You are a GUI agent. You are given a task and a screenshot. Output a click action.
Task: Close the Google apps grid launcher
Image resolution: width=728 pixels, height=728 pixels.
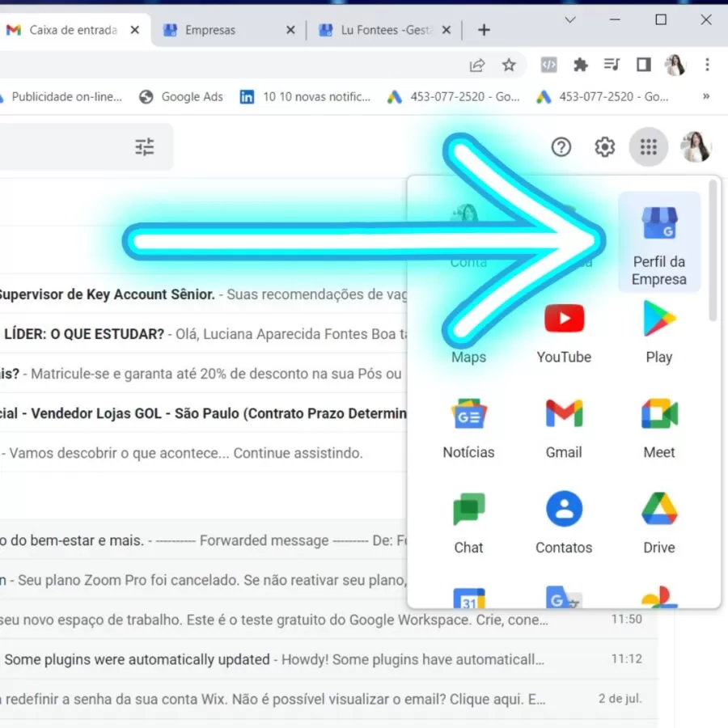pyautogui.click(x=648, y=147)
